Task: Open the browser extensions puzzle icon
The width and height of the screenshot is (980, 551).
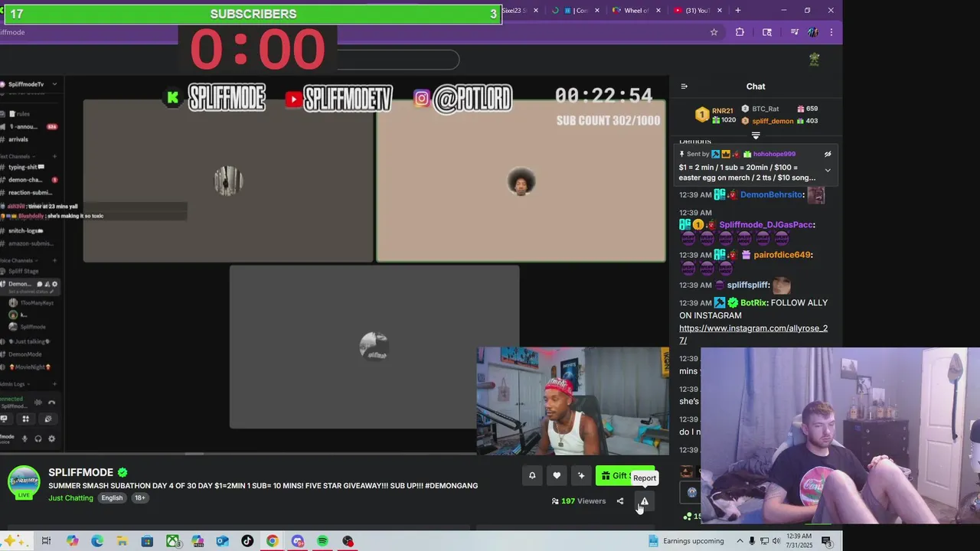Action: tap(740, 32)
